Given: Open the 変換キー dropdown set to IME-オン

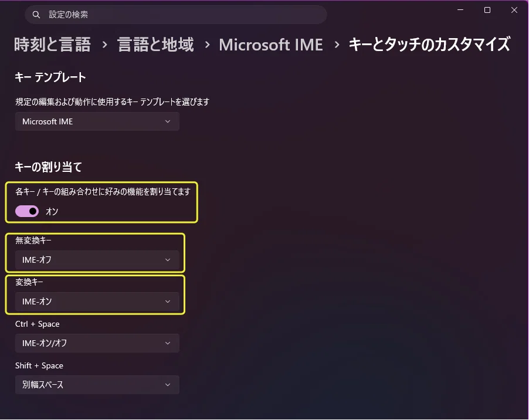Looking at the screenshot, I should click(97, 302).
